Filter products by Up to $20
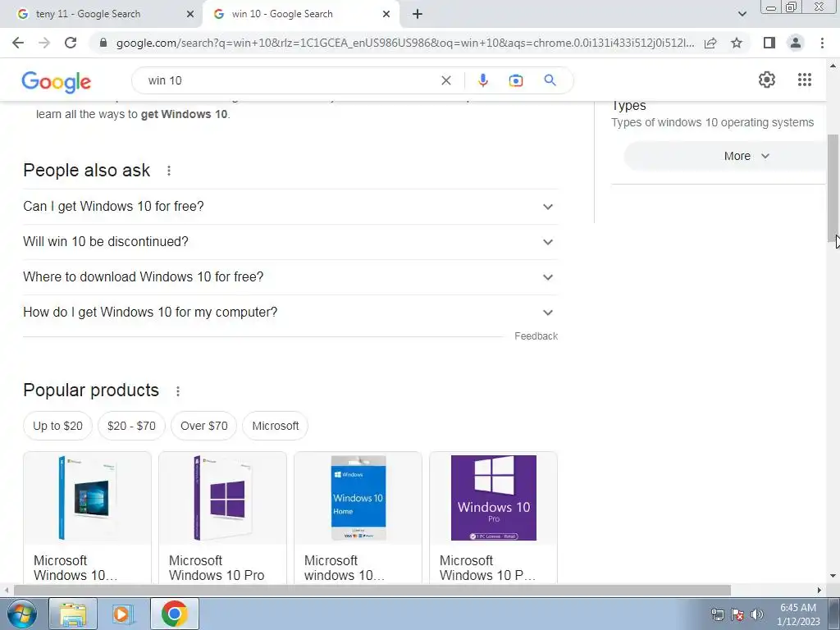The image size is (840, 630). pyautogui.click(x=58, y=426)
